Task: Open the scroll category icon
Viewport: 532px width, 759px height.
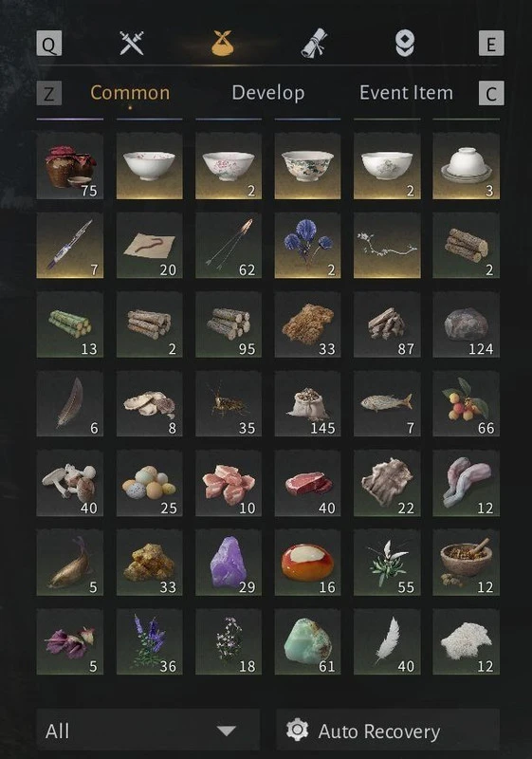Action: 315,43
